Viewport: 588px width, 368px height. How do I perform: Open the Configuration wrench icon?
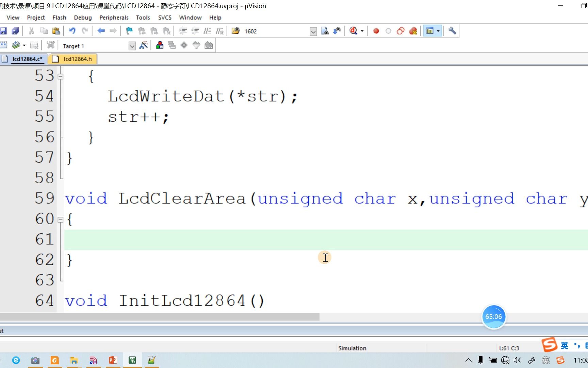pos(452,31)
